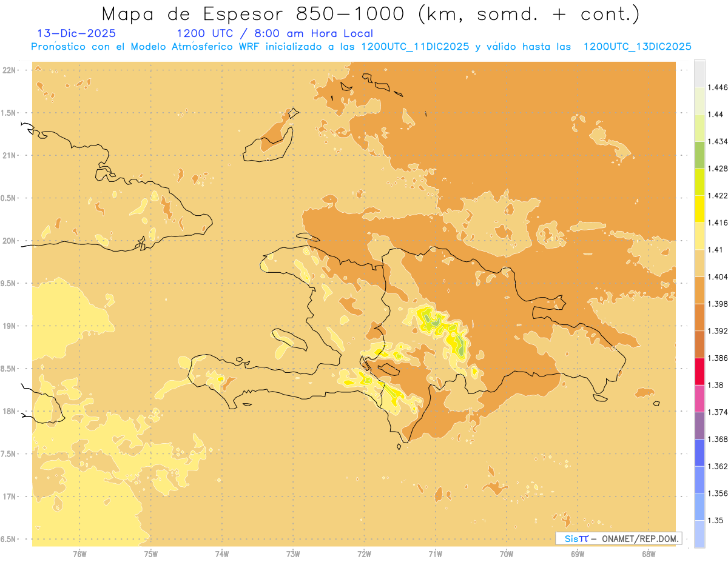
Task: Click the colorbar value 1.446
Action: (x=718, y=87)
